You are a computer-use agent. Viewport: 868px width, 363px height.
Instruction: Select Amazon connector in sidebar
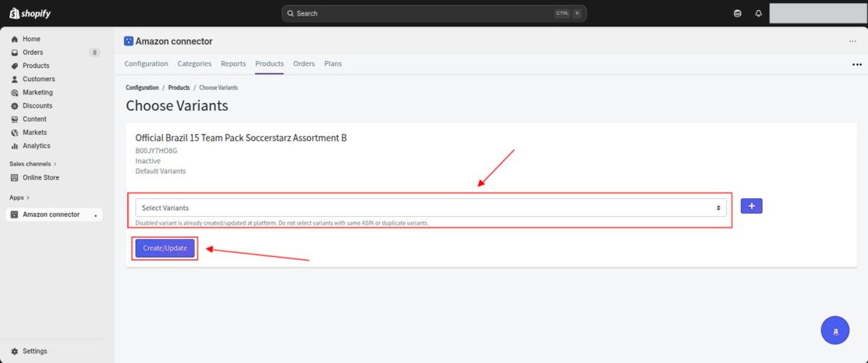(x=53, y=214)
